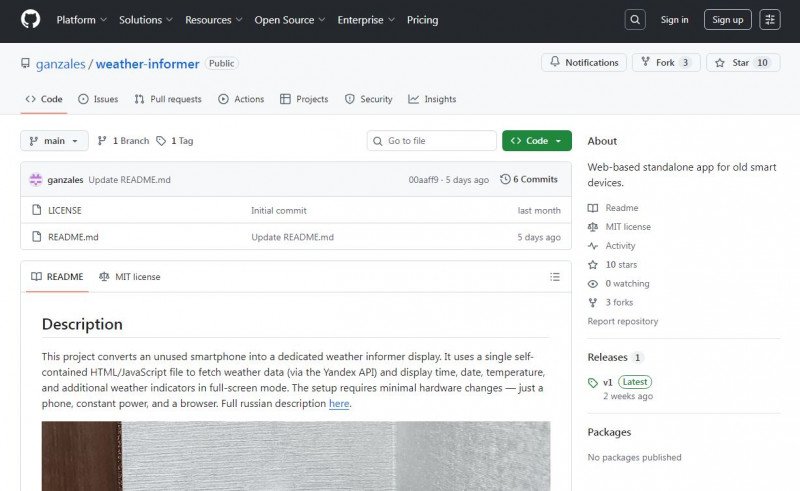The height and width of the screenshot is (491, 800).
Task: Click the Notifications bell button
Action: click(x=584, y=63)
